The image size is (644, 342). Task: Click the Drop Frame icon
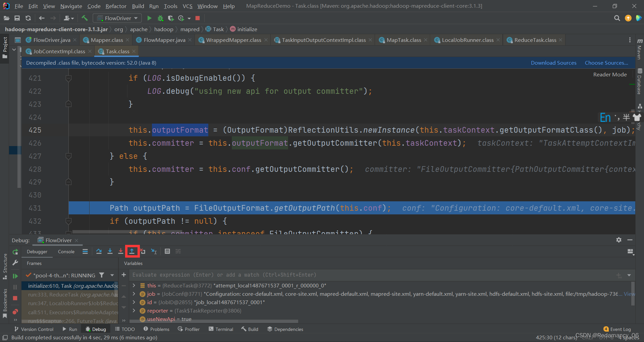pos(143,251)
